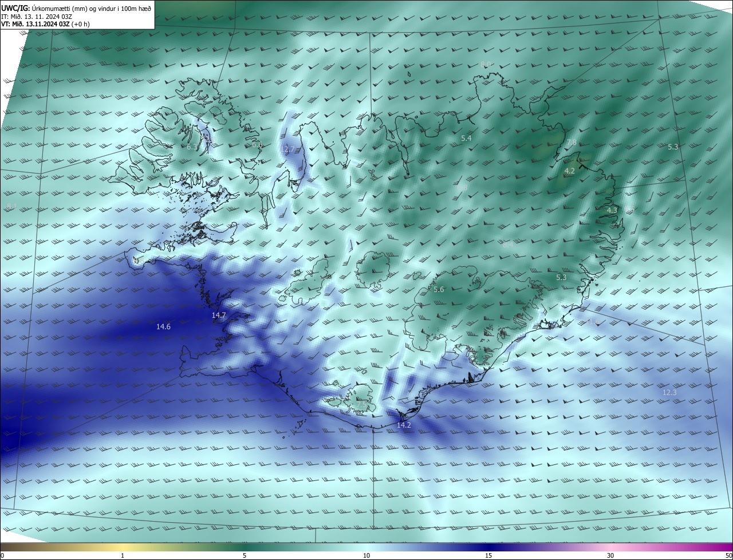Click the legend tick label 30

(x=610, y=555)
